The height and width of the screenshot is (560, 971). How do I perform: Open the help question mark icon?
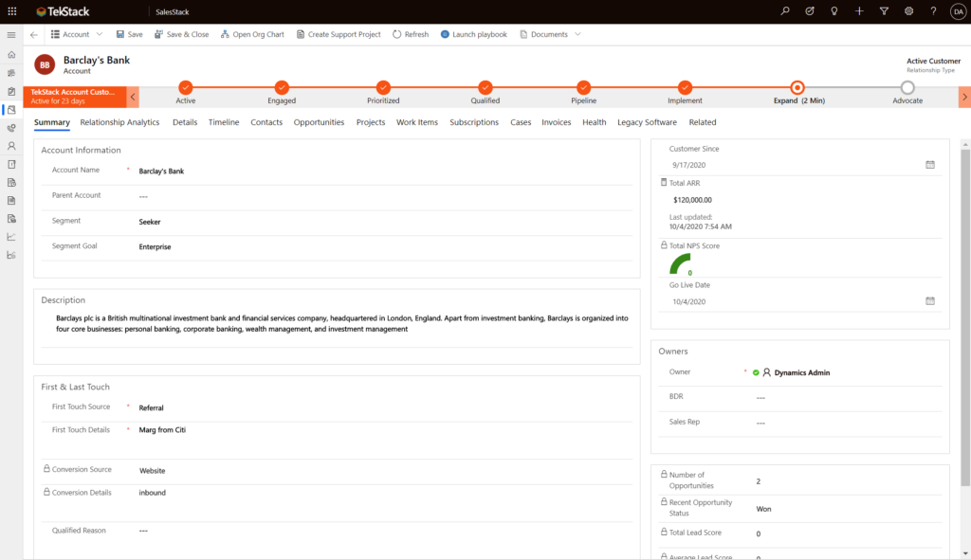point(933,11)
